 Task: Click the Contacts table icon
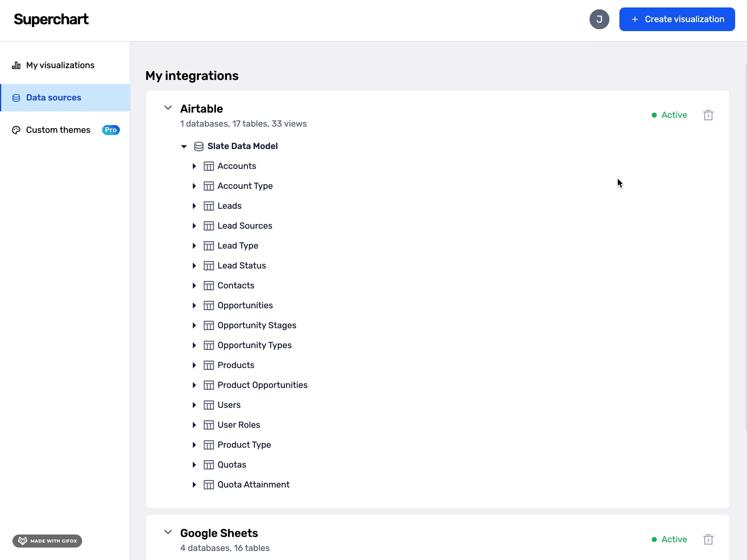(x=209, y=286)
